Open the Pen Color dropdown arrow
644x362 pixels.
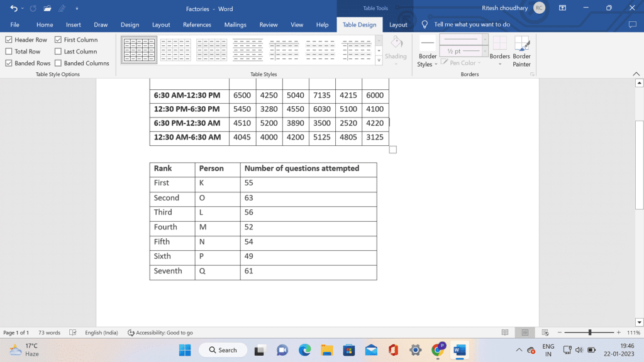(x=479, y=63)
